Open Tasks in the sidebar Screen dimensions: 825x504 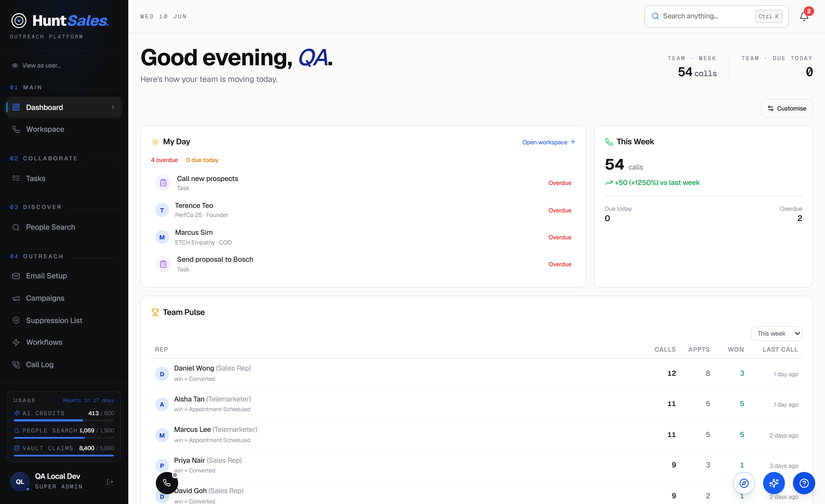click(x=64, y=178)
